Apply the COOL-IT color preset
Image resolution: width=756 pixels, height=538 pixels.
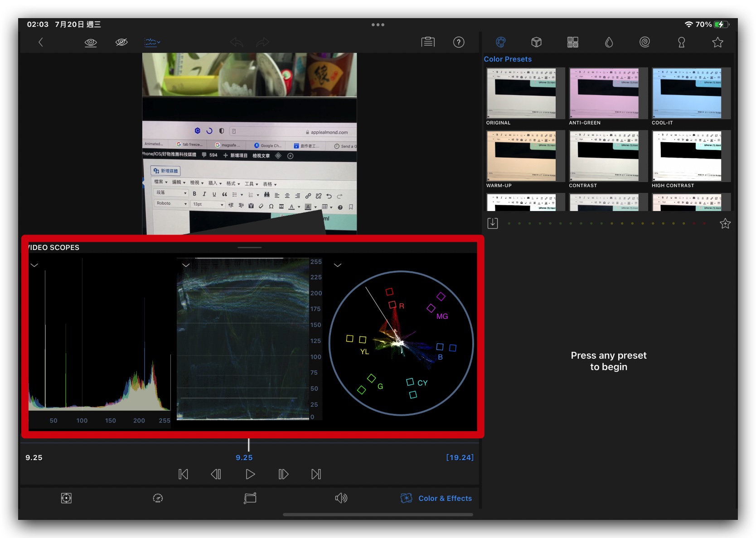click(x=691, y=93)
